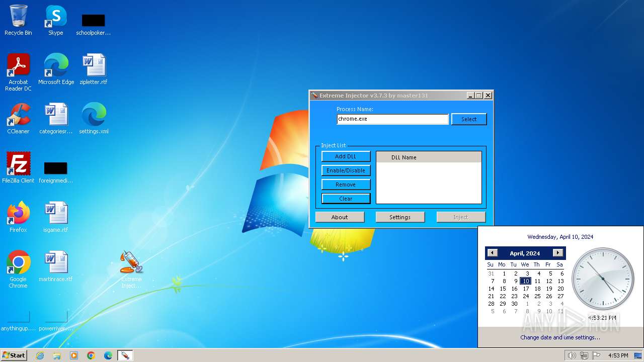Select isgame.rtf document icon

click(56, 217)
